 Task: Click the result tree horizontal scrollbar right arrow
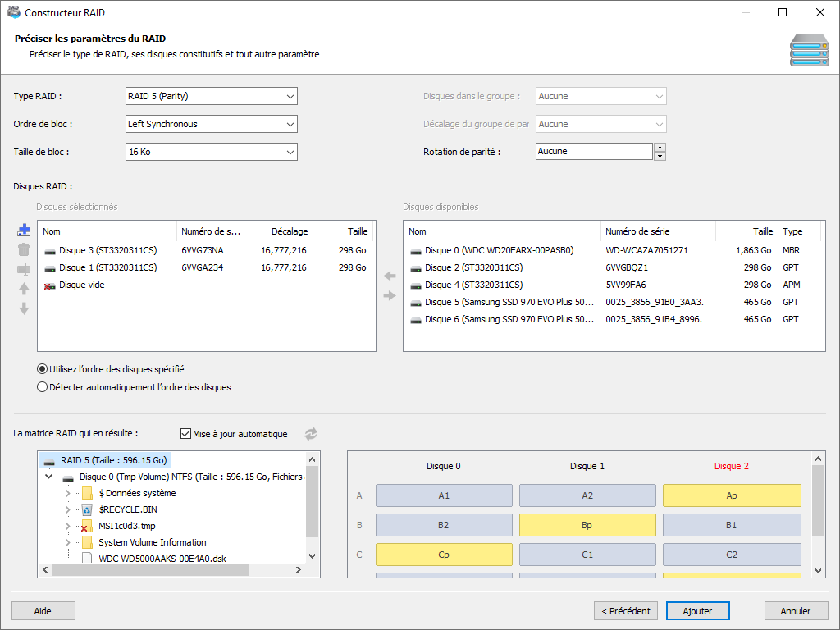pyautogui.click(x=299, y=570)
